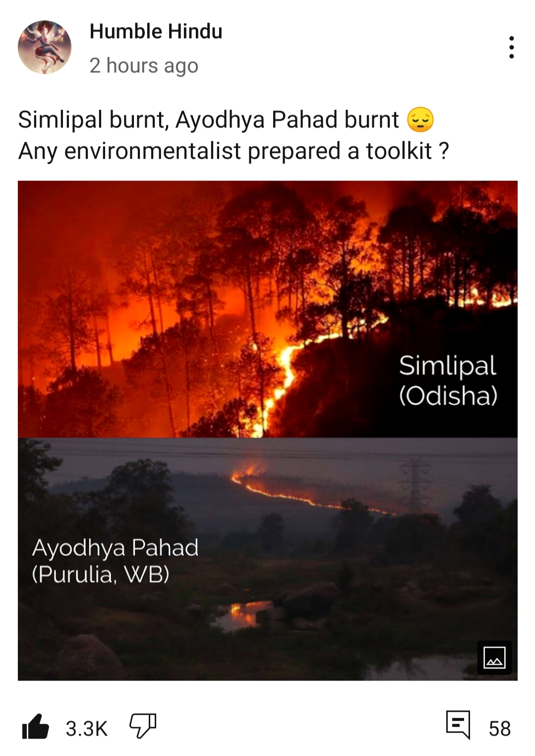This screenshot has width=535, height=756.
Task: Tap the pensive face emoji
Action: point(420,120)
